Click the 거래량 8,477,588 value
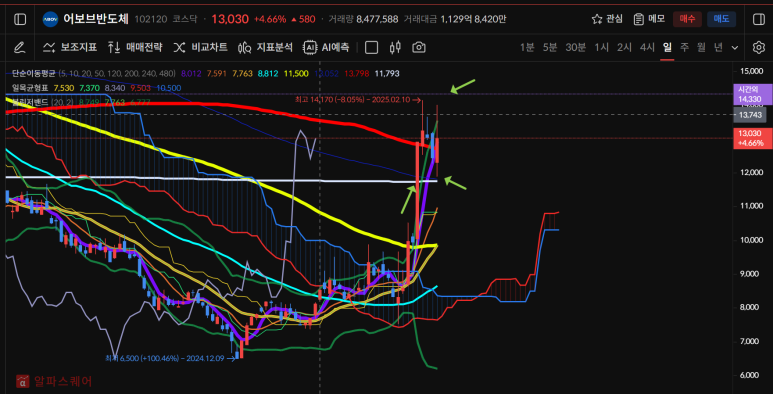Image resolution: width=773 pixels, height=394 pixels. (378, 19)
